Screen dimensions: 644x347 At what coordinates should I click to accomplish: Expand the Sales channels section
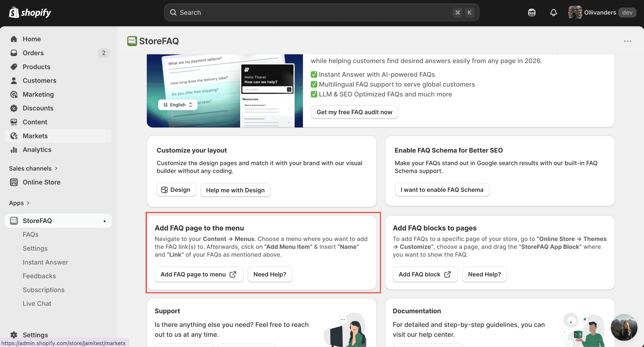[x=33, y=168]
